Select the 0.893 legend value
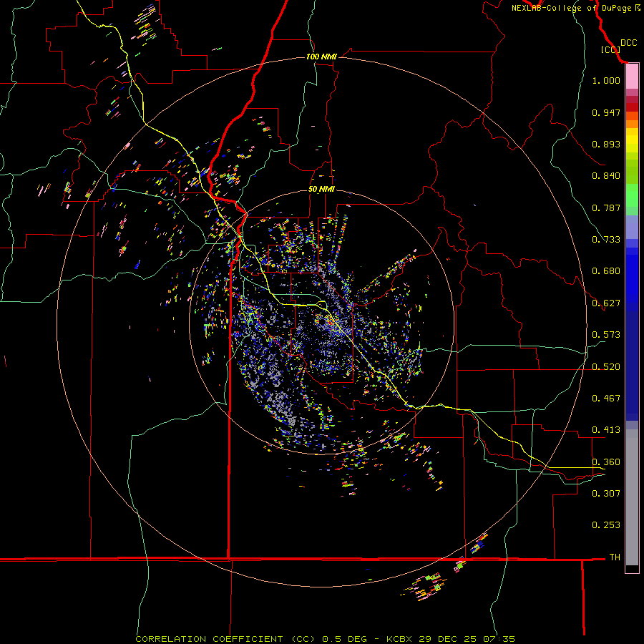 pos(606,144)
